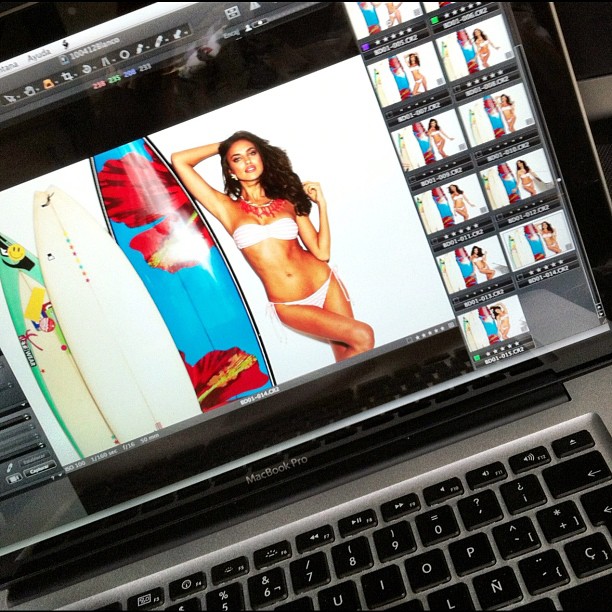Toggle the switch next to Encaj
This screenshot has height=612, width=612.
click(x=261, y=24)
